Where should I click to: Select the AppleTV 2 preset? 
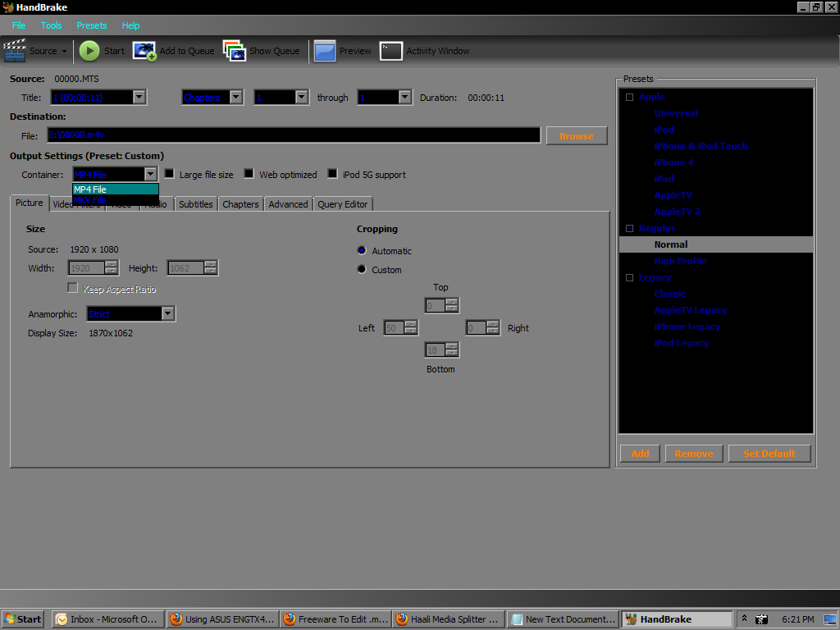tap(677, 212)
